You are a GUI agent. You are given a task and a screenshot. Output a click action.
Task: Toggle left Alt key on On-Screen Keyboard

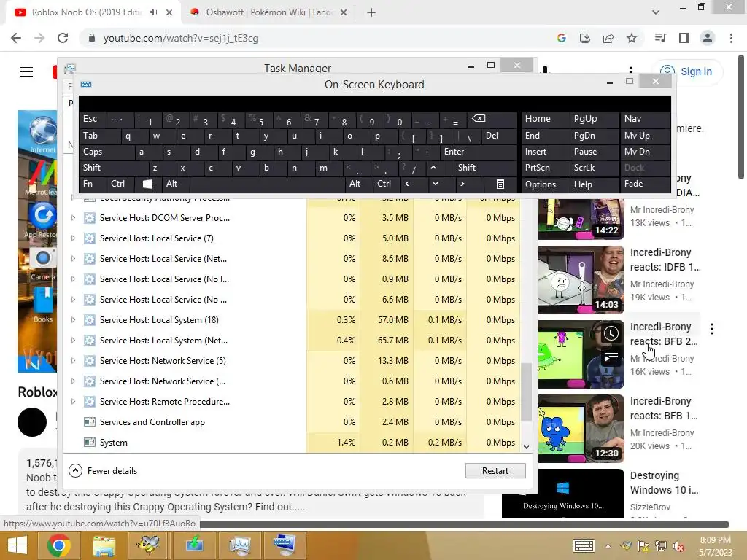(175, 184)
